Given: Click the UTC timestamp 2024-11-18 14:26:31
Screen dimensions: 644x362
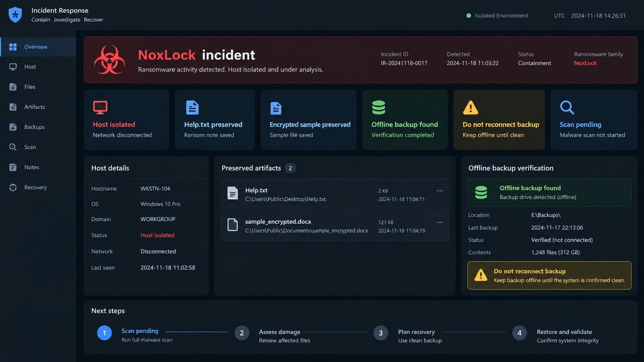Looking at the screenshot, I should [x=599, y=16].
